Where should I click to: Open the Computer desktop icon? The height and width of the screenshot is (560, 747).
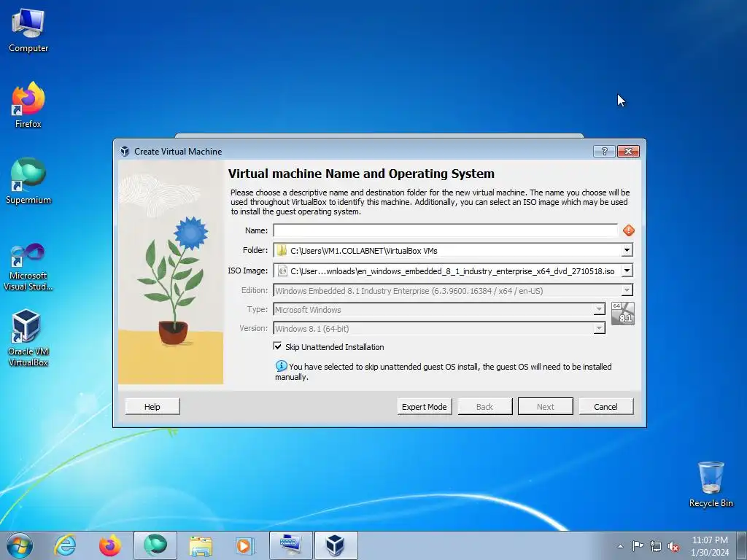click(28, 31)
